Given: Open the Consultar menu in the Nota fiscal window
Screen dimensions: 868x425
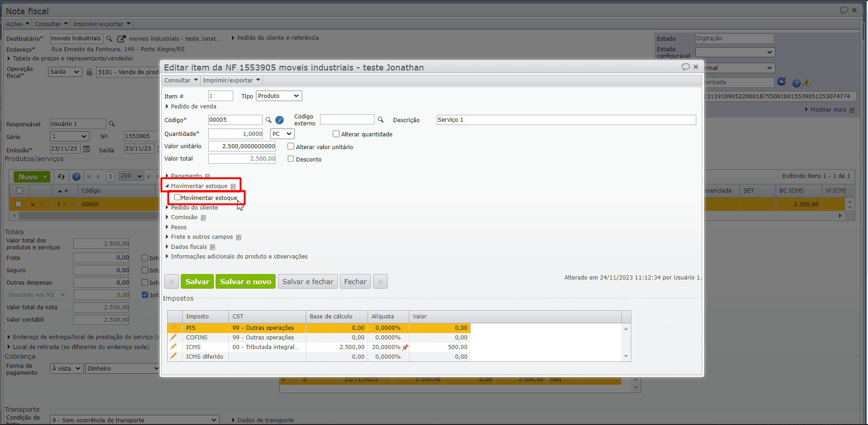Looking at the screenshot, I should (x=51, y=24).
